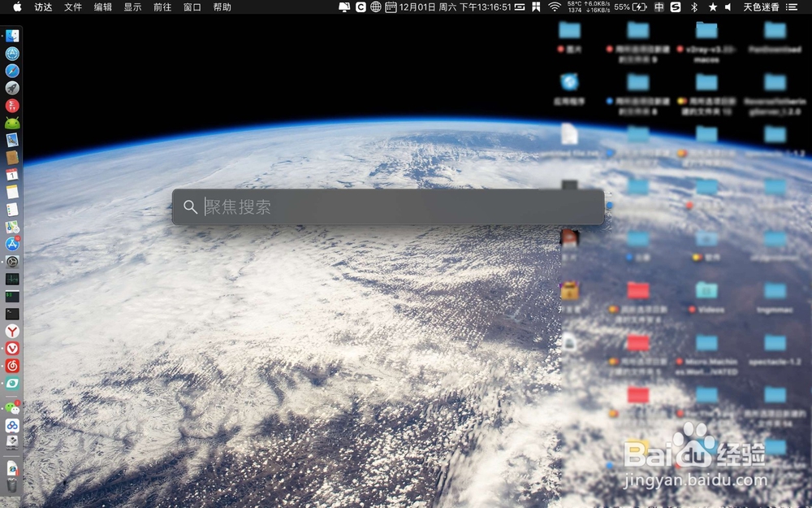Click the volume speaker menu bar icon

coord(728,7)
